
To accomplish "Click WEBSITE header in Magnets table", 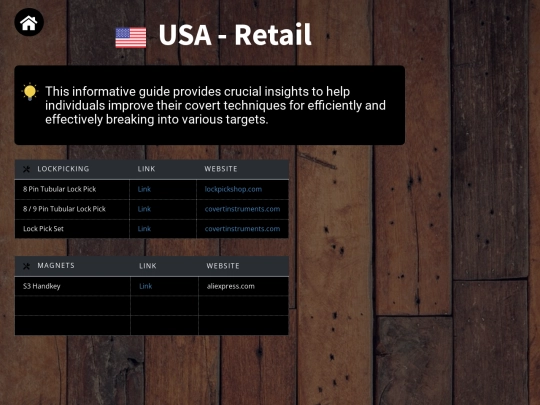I will (223, 266).
